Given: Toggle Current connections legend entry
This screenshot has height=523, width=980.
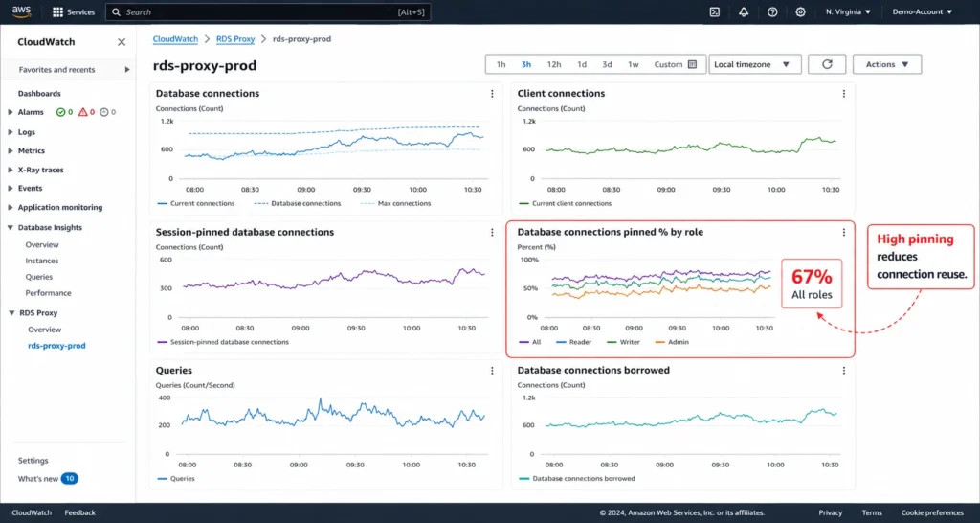Looking at the screenshot, I should 195,203.
